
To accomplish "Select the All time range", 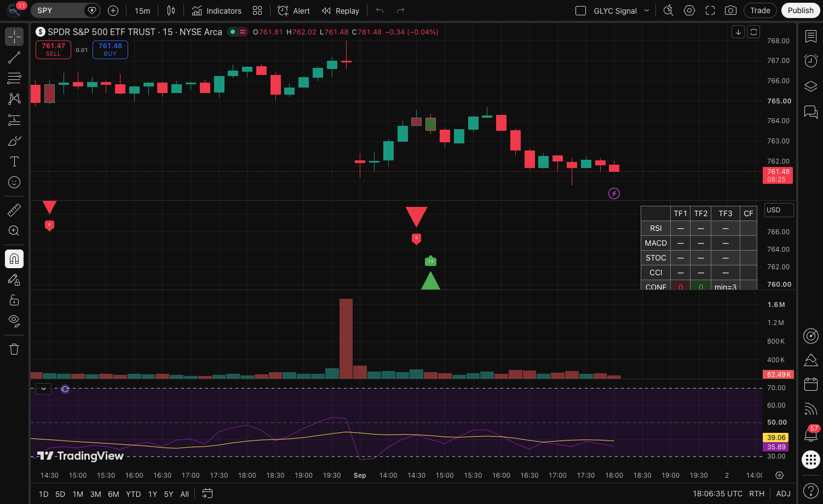I will coord(185,494).
